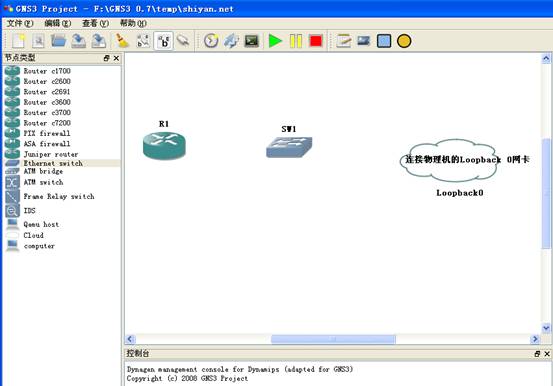The width and height of the screenshot is (553, 386).
Task: Pause all devices with yellow bars
Action: [x=296, y=41]
